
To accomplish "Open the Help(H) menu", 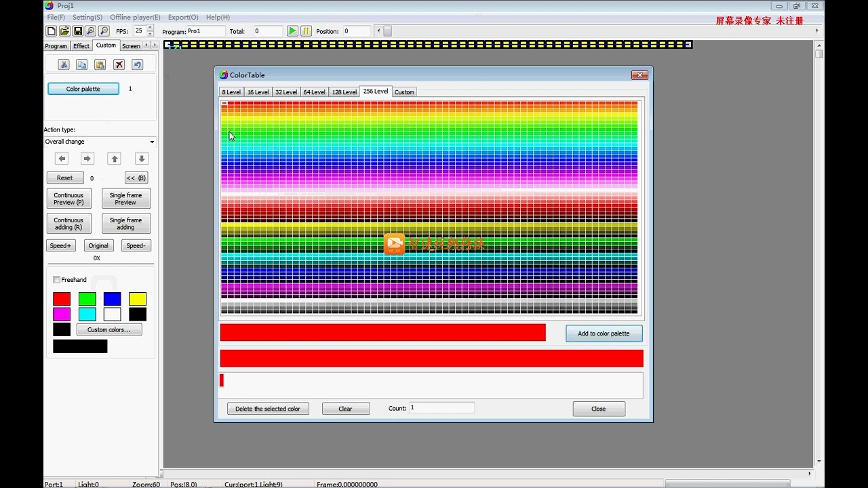I will 218,17.
